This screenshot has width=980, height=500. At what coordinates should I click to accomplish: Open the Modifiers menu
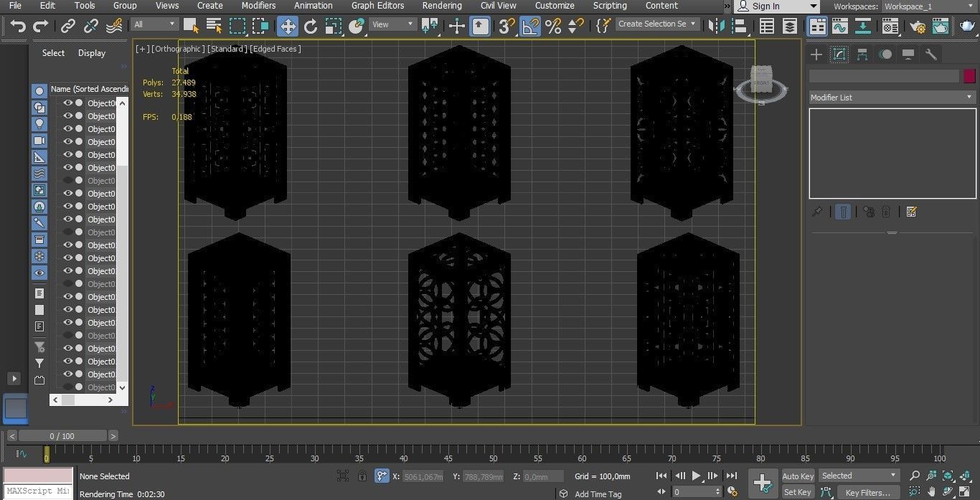(258, 6)
